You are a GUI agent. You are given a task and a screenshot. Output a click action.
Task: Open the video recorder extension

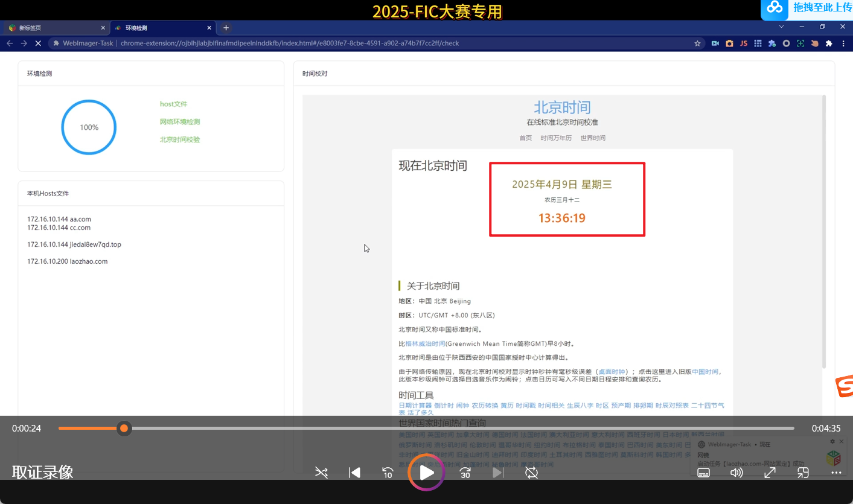pos(715,43)
